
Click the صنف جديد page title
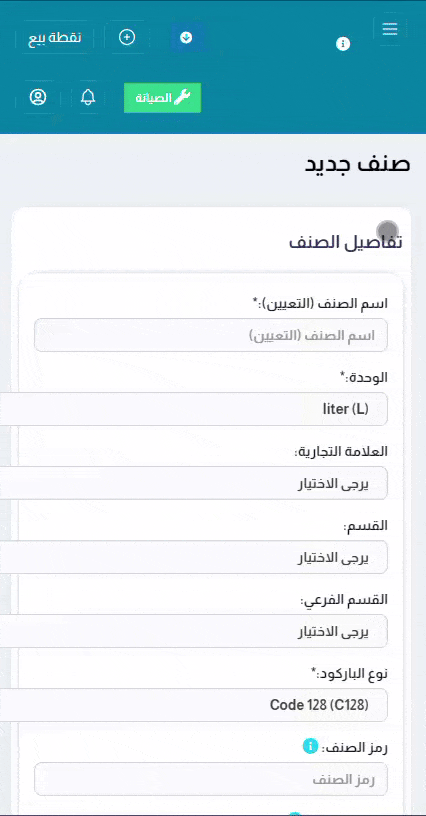coord(357,164)
